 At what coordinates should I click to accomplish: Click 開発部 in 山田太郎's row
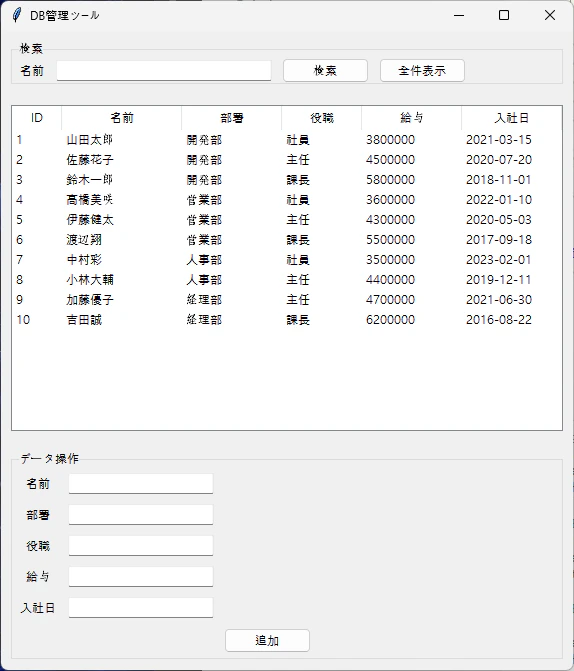(204, 140)
